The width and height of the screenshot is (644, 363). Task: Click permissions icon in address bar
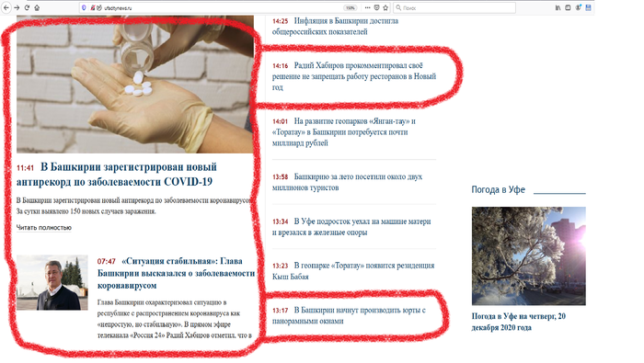click(99, 7)
